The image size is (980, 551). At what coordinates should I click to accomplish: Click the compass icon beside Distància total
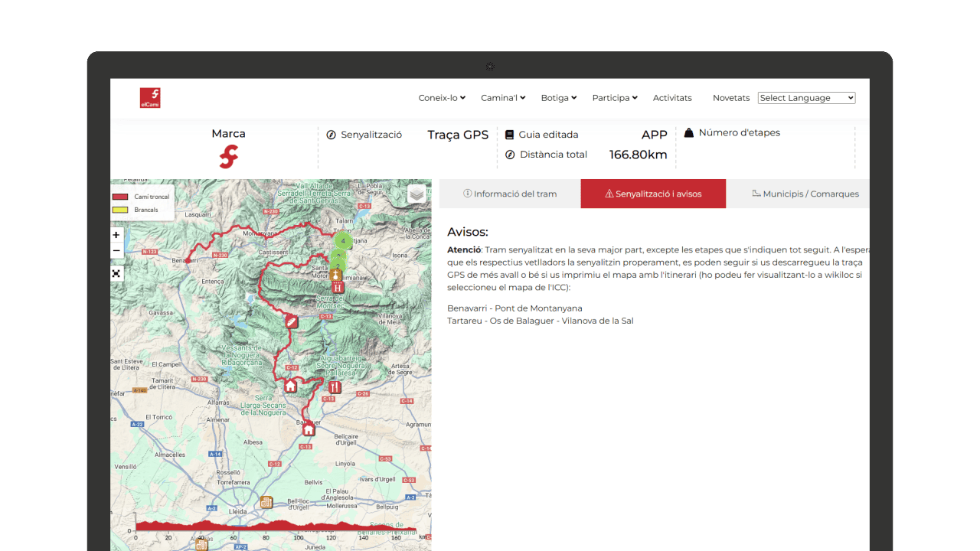pyautogui.click(x=510, y=155)
